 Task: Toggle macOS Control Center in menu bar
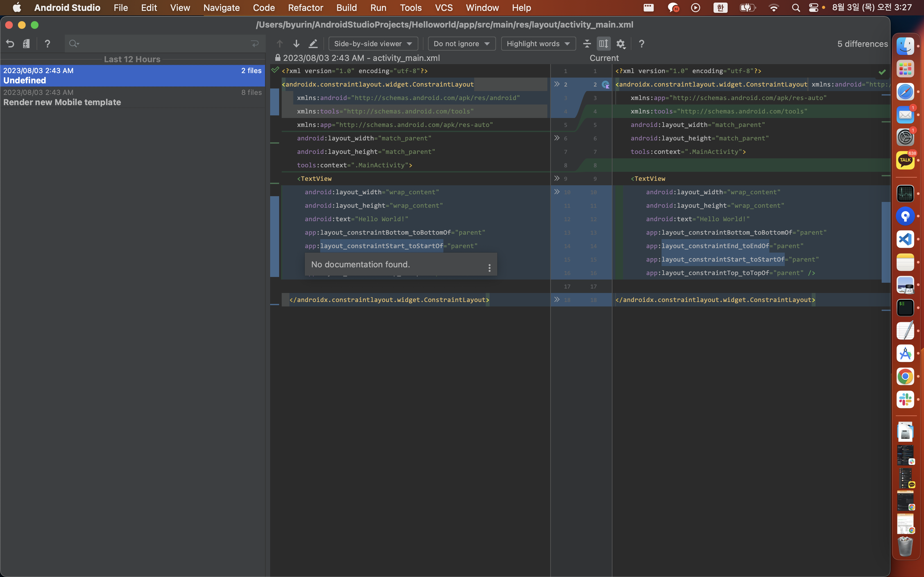(x=813, y=8)
